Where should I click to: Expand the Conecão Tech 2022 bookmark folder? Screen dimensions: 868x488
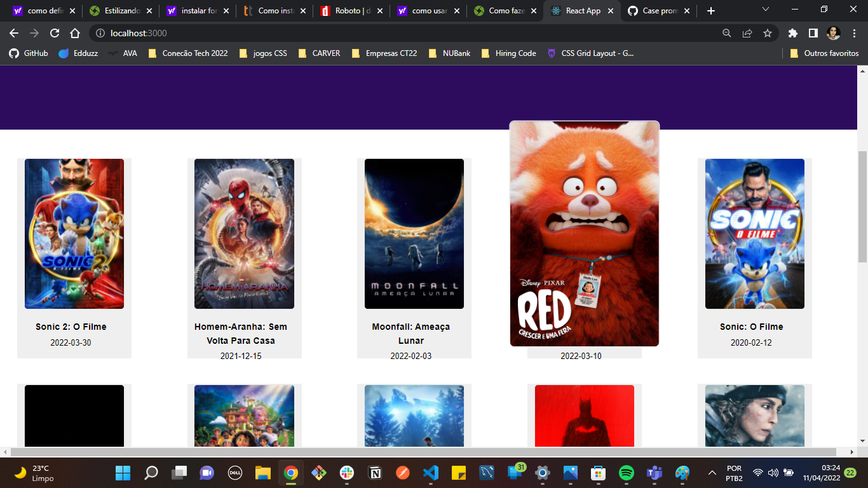tap(187, 53)
